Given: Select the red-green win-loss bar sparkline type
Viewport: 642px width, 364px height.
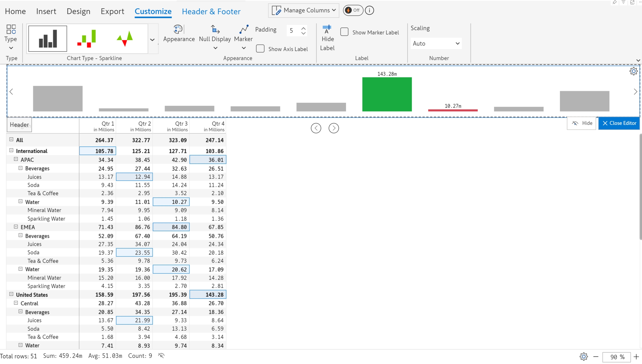Looking at the screenshot, I should (x=87, y=39).
